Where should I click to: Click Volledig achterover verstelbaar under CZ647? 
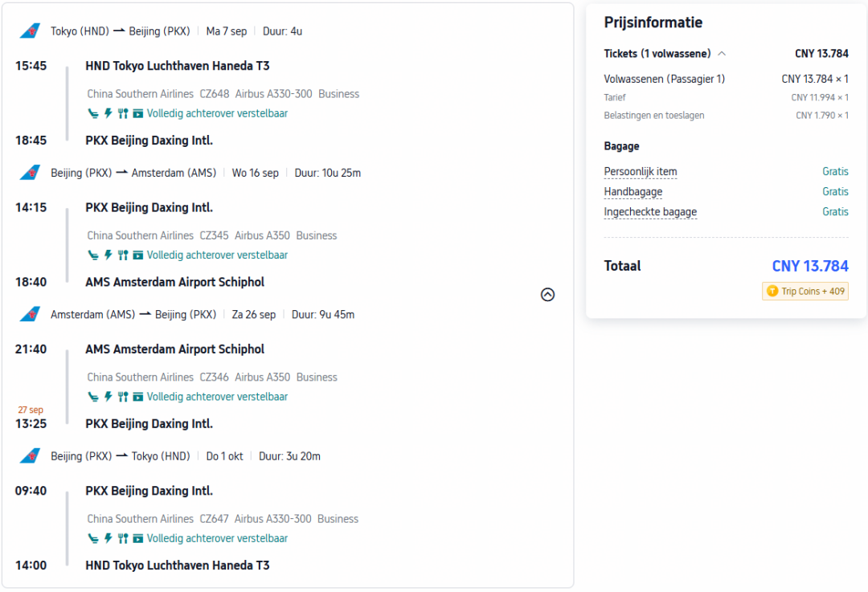coord(217,538)
